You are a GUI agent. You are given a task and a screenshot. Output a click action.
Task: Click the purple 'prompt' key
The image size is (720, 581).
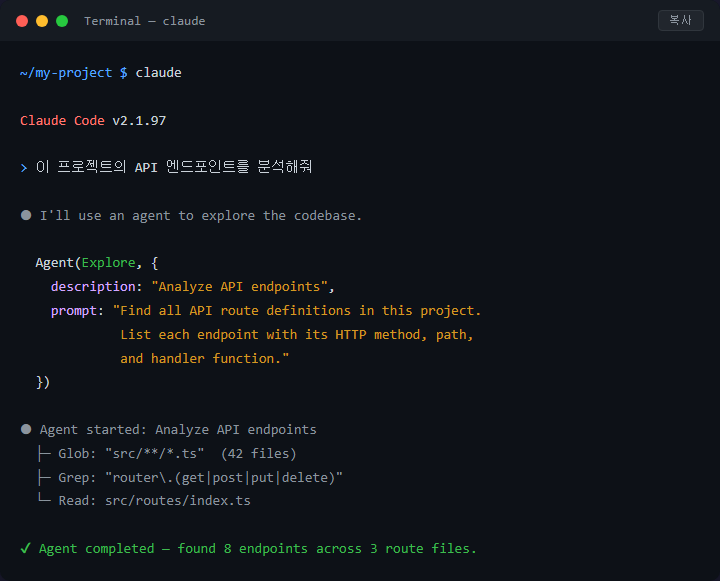click(74, 311)
